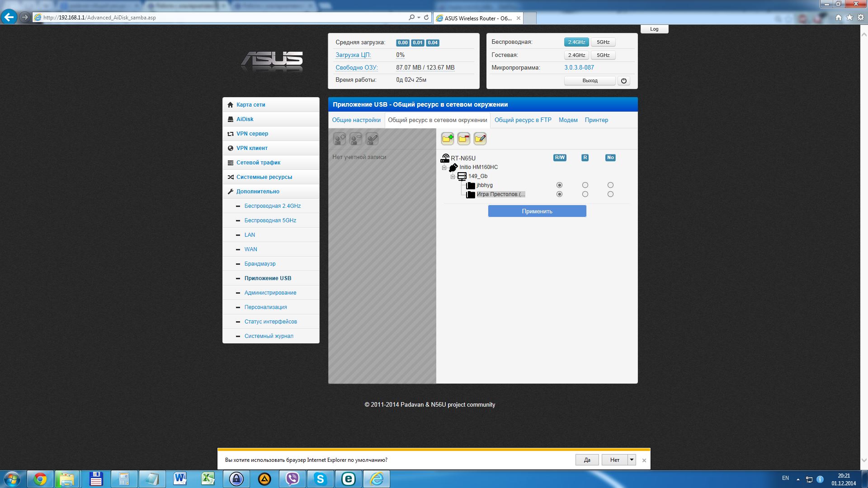
Task: Open the Нет button dropdown arrow
Action: (x=632, y=460)
